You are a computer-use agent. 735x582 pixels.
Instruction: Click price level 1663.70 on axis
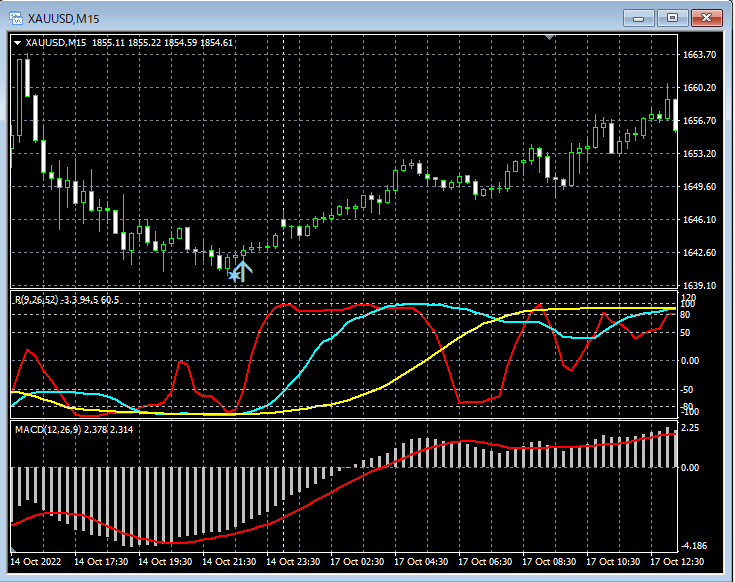(x=699, y=54)
